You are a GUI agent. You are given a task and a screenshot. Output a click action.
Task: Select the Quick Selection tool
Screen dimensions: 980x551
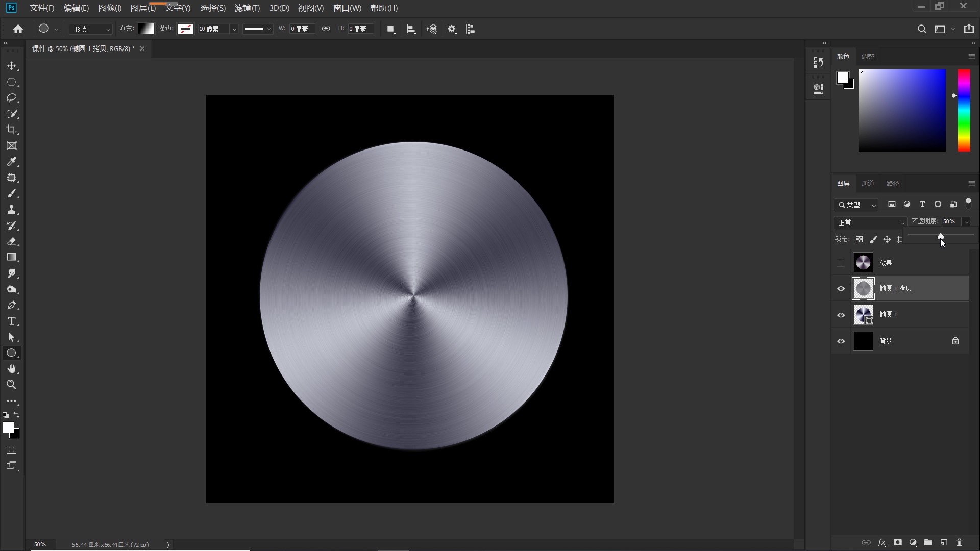[x=12, y=114]
